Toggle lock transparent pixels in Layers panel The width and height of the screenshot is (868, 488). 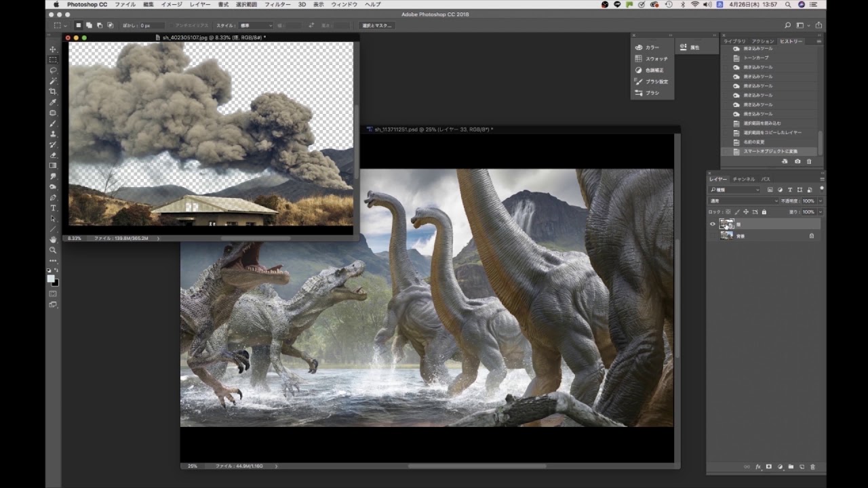(728, 211)
